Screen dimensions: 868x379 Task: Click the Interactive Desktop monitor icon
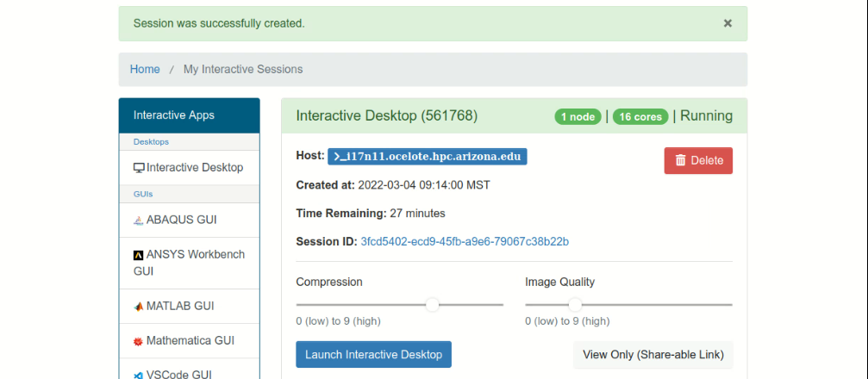139,168
